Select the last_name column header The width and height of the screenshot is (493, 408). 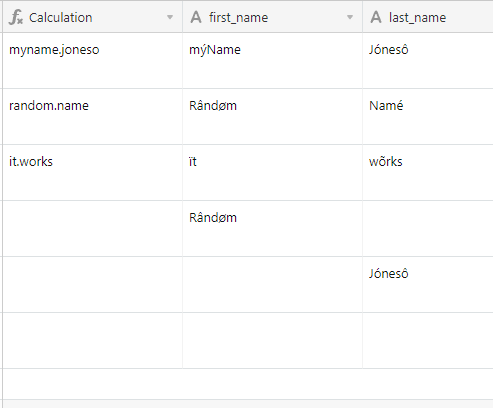pos(428,17)
